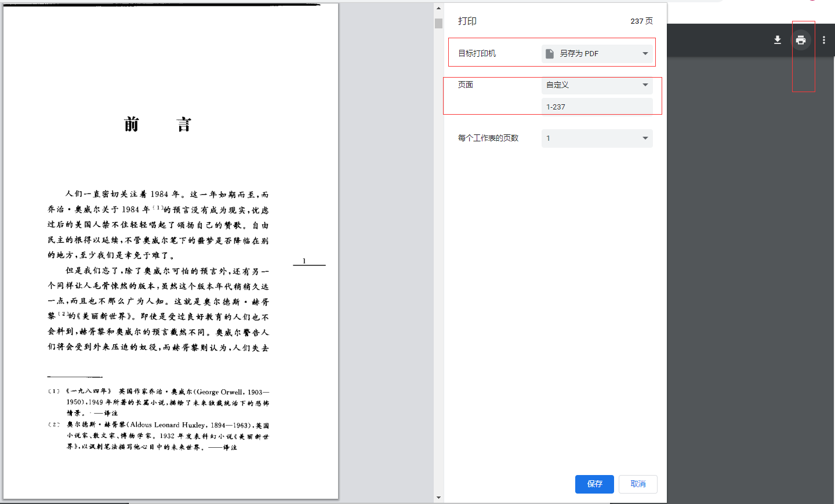Screen dimensions: 835x504
Task: Open the three-dot more options menu
Action: point(824,40)
